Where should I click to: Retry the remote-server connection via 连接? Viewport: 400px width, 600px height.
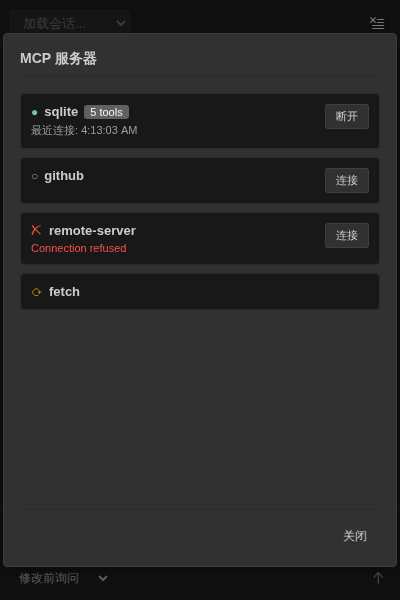(347, 235)
